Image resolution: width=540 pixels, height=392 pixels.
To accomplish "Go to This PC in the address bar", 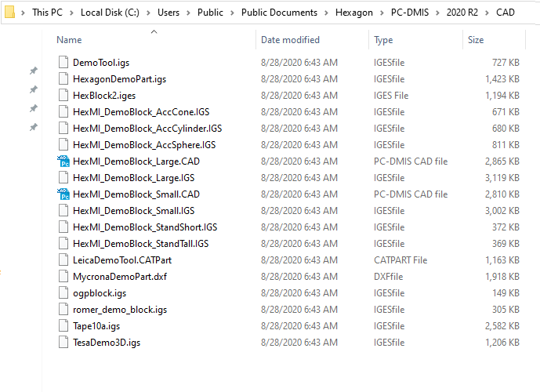I will (49, 13).
